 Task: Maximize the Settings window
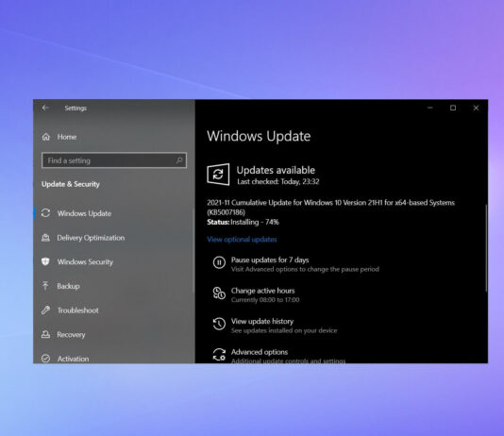click(x=453, y=108)
